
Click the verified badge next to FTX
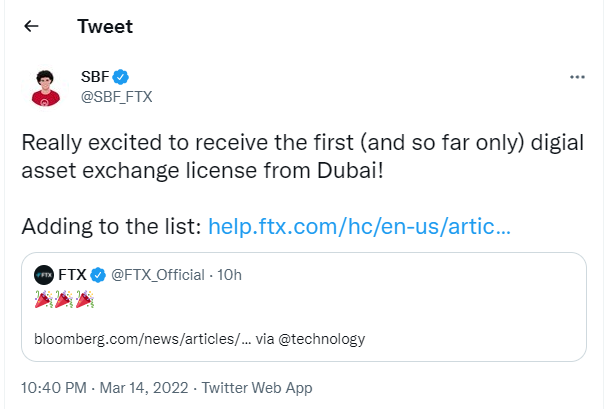coord(98,274)
